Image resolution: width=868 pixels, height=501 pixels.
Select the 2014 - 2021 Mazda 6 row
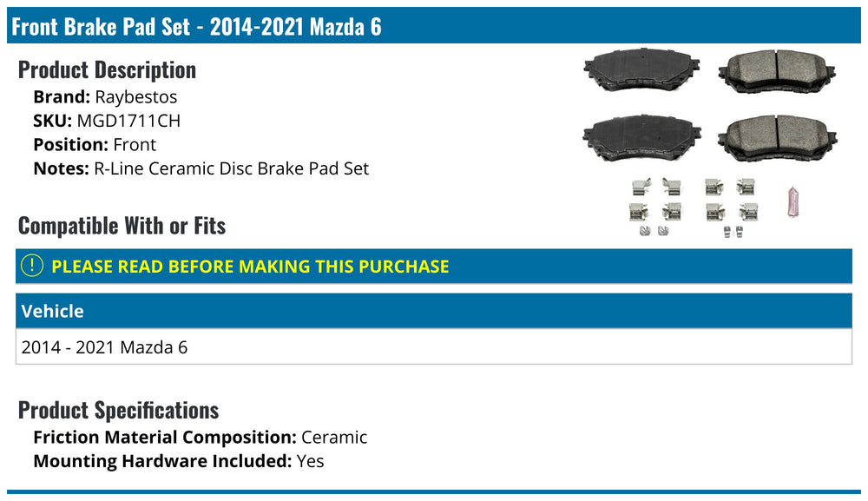pos(433,347)
